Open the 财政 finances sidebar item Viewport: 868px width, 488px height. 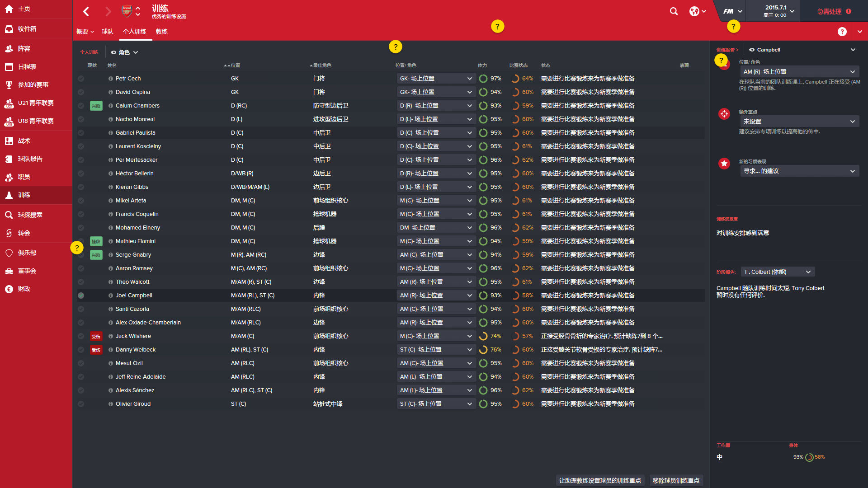point(24,289)
